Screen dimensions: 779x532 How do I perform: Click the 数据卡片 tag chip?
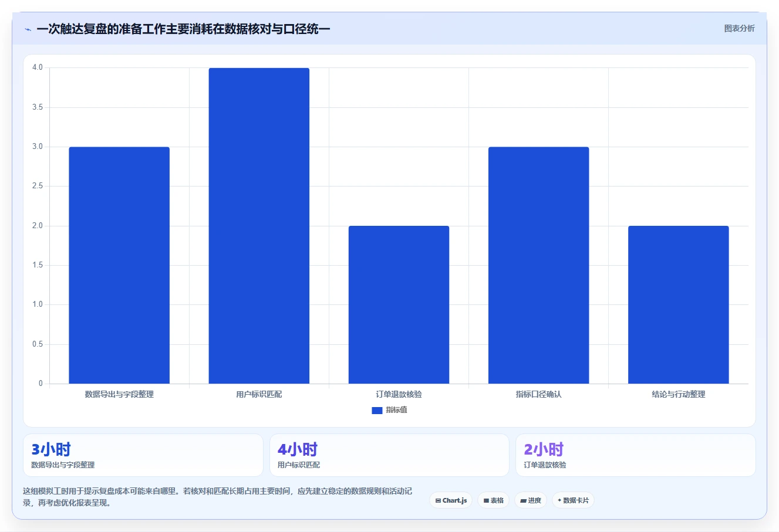tap(573, 500)
